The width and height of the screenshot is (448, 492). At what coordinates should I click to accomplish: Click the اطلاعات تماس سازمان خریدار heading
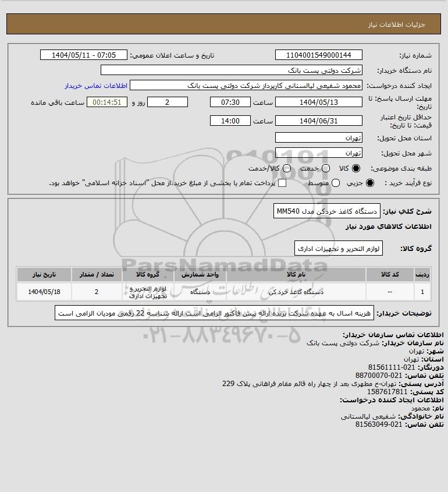click(393, 334)
